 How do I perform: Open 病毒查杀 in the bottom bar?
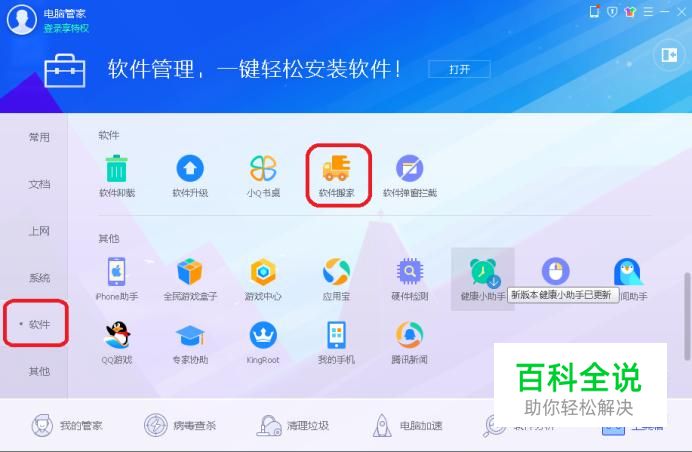pos(180,426)
